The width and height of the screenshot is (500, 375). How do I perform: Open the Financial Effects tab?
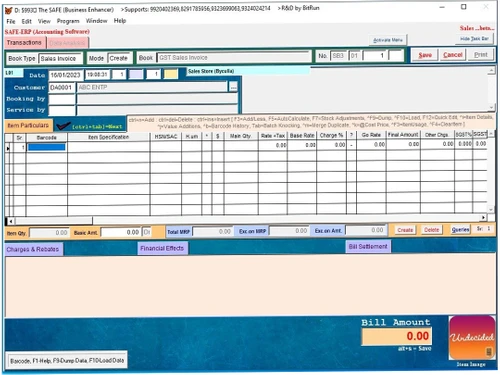[162, 248]
